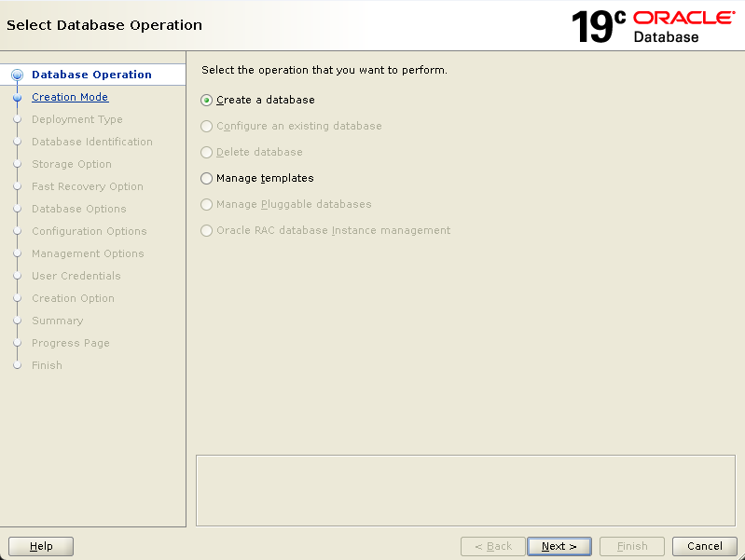Click the Database Identification step
745x560 pixels.
[92, 142]
